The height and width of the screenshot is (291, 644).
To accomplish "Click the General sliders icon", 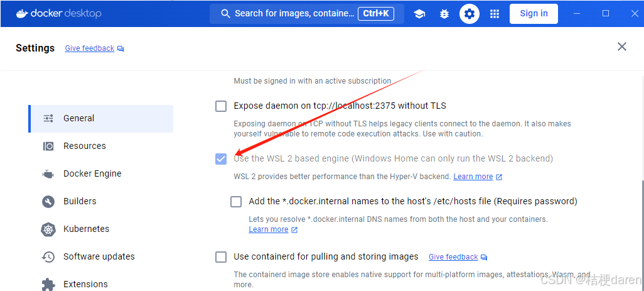I will tap(48, 118).
